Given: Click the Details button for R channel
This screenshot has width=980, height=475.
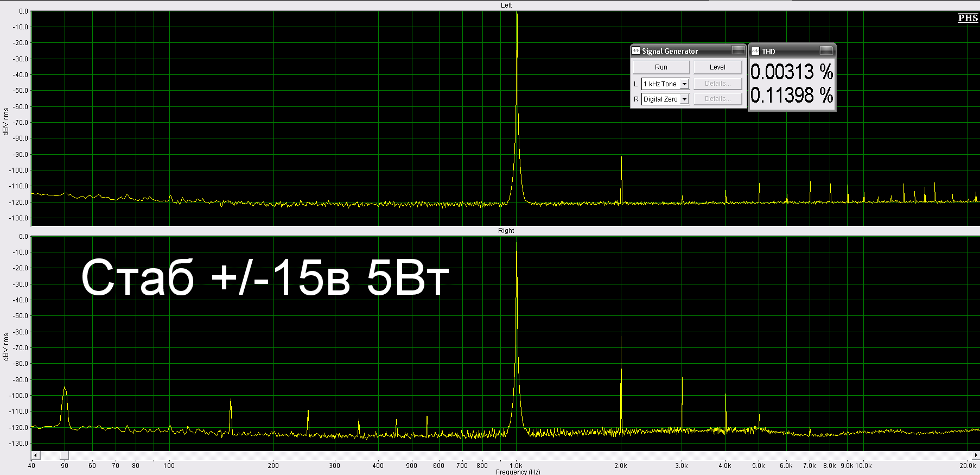Looking at the screenshot, I should 717,99.
